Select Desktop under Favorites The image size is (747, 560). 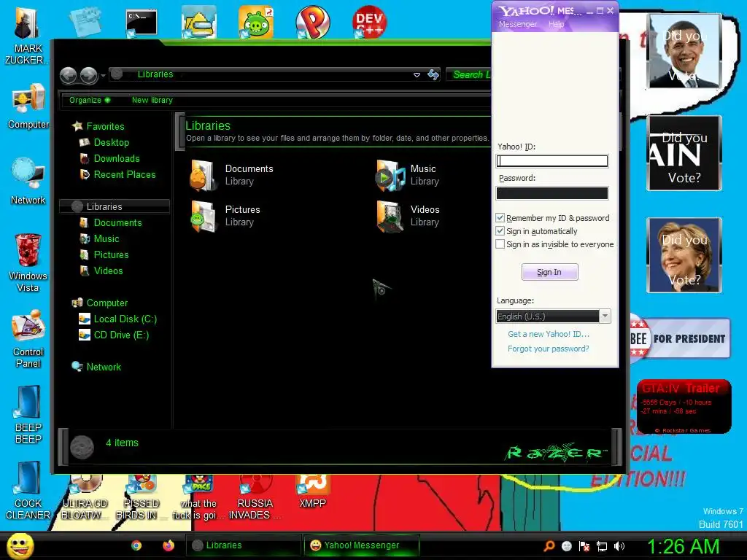[x=111, y=142]
